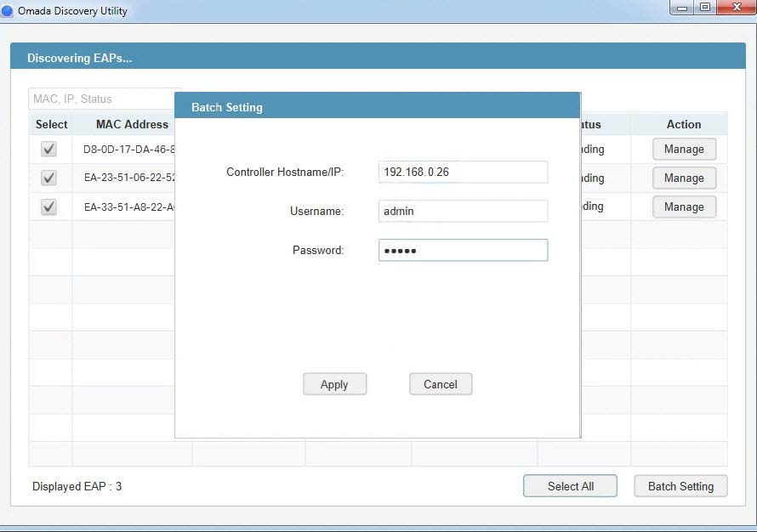Click into the Username field
This screenshot has width=757, height=532.
463,211
